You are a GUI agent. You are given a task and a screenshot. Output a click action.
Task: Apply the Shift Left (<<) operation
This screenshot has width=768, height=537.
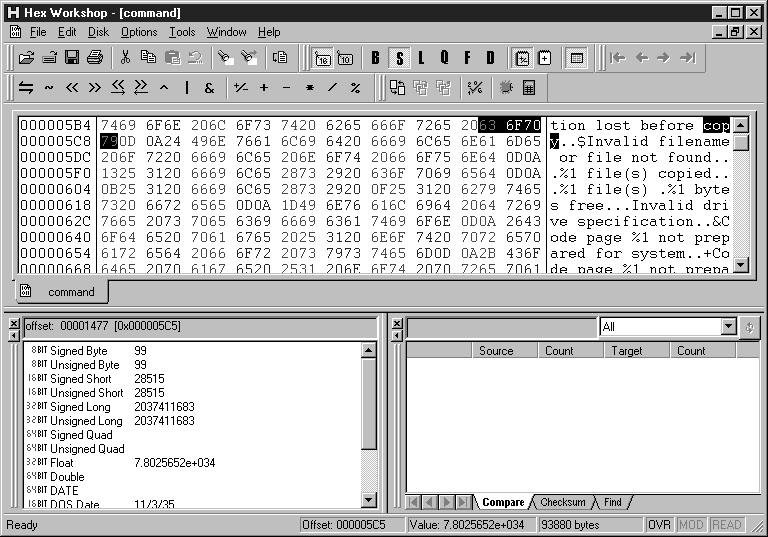(72, 88)
